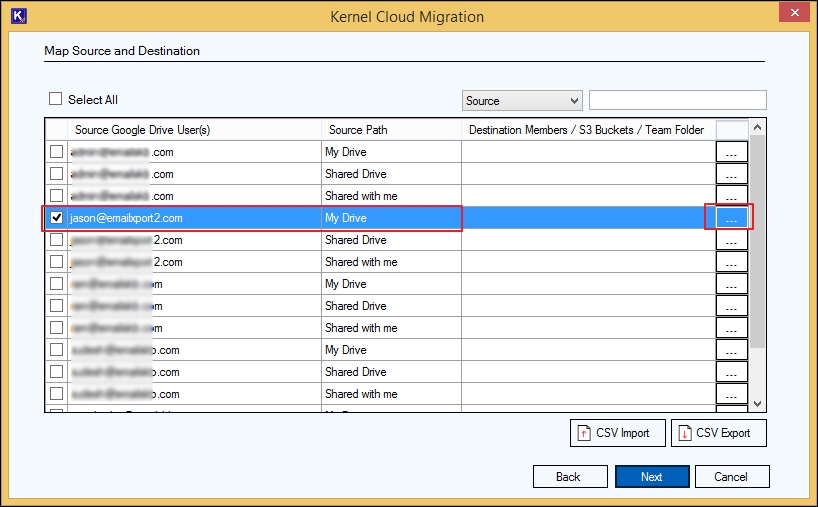The width and height of the screenshot is (818, 507).
Task: Proceed with the Next button
Action: click(652, 477)
